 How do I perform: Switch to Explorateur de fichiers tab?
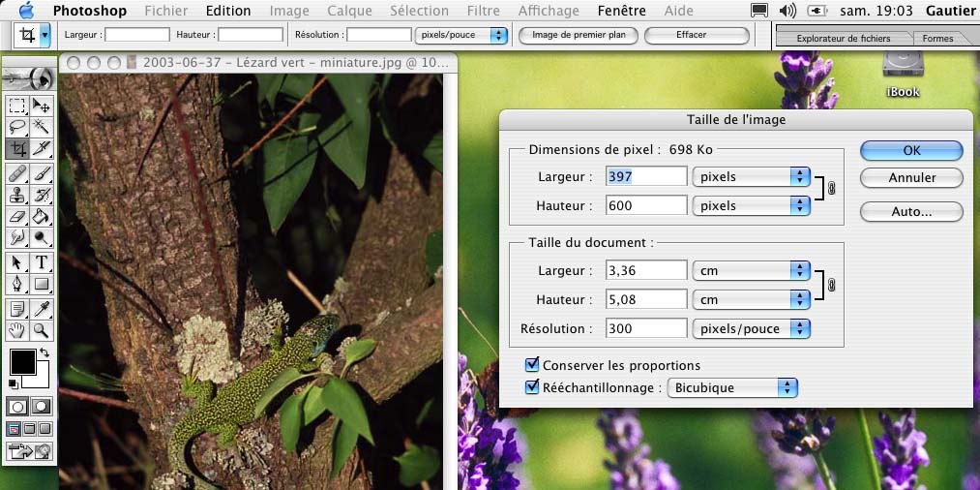click(x=844, y=38)
